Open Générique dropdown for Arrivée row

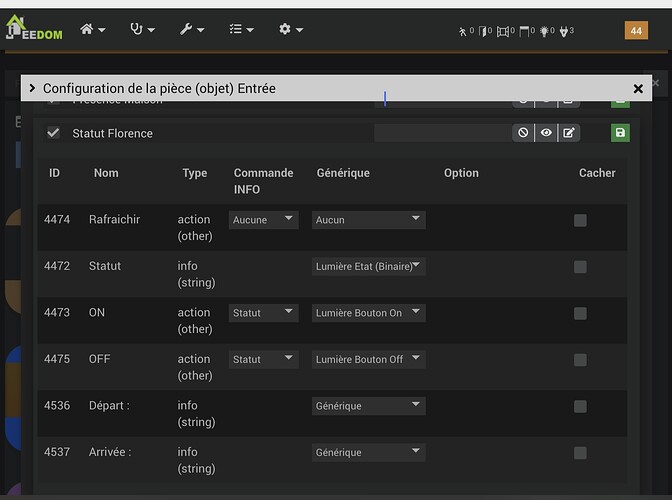click(369, 452)
